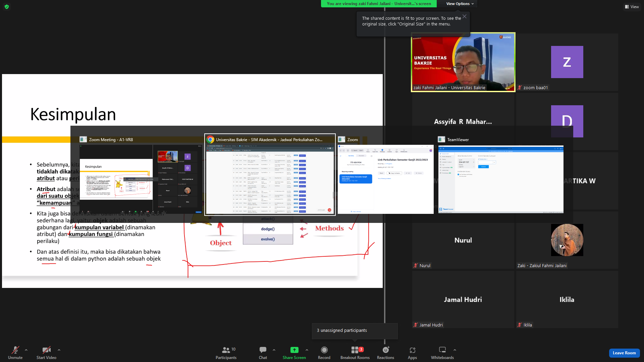Viewport: 644px width, 362px height.
Task: Click the Zoom Meeting icon in window switcher
Action: tap(83, 139)
